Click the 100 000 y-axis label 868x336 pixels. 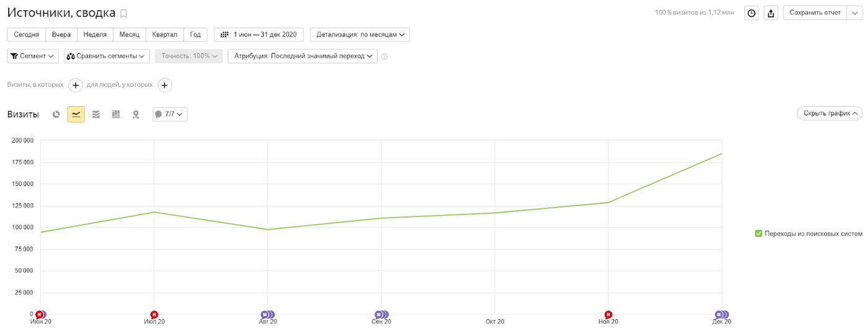[22, 228]
